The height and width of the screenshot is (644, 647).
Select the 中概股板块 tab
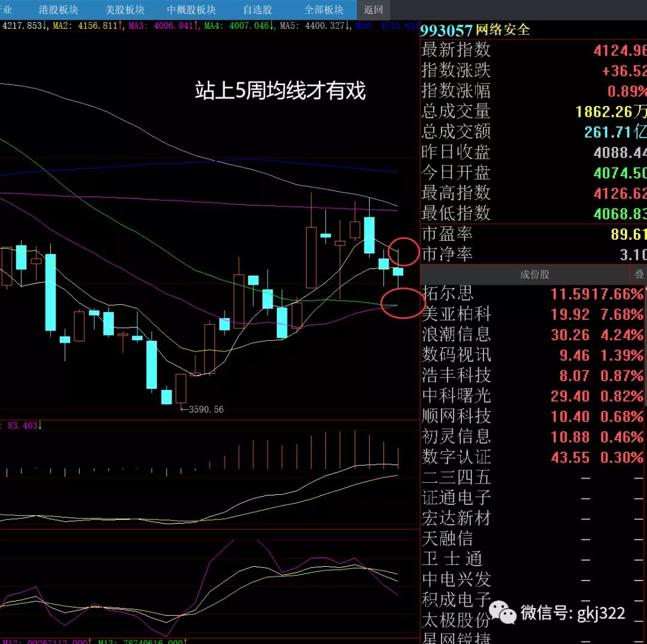click(191, 10)
